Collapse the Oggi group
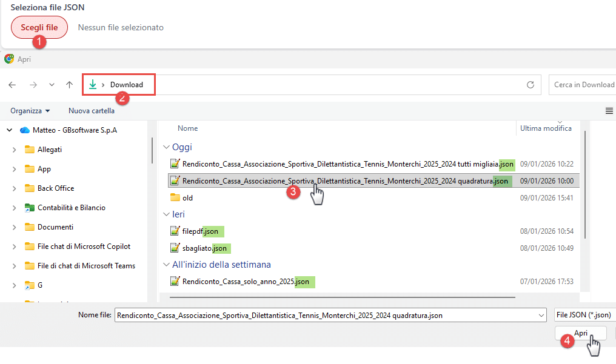 (167, 147)
